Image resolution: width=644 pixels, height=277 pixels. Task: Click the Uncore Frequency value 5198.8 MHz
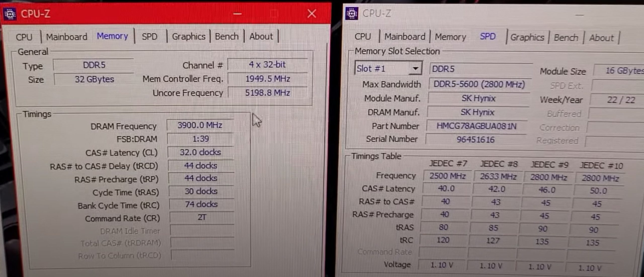pos(268,93)
